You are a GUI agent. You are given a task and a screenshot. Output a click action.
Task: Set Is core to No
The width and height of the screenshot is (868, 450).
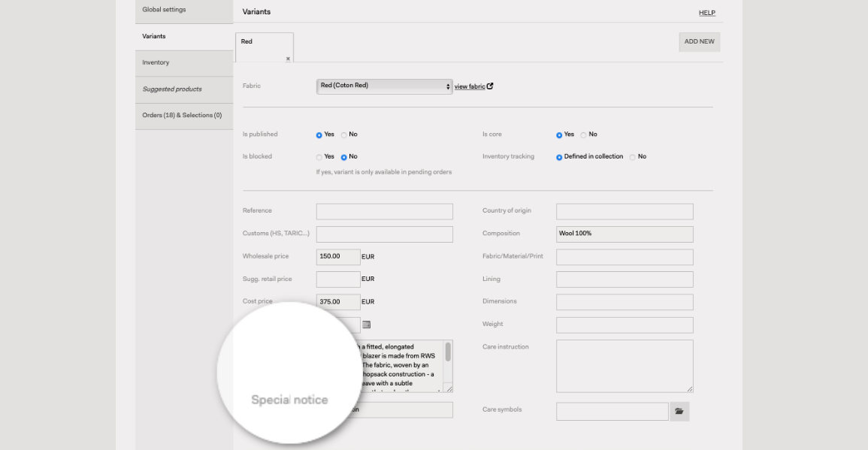coord(583,135)
